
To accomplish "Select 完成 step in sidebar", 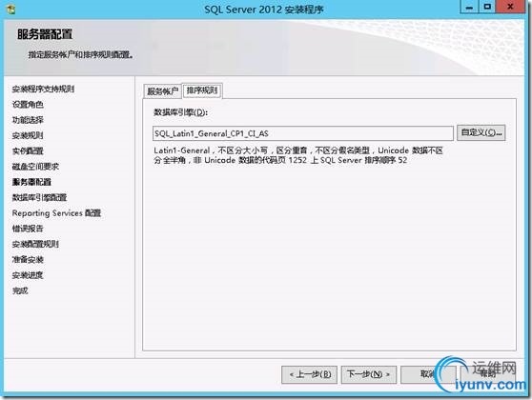I will pos(20,290).
